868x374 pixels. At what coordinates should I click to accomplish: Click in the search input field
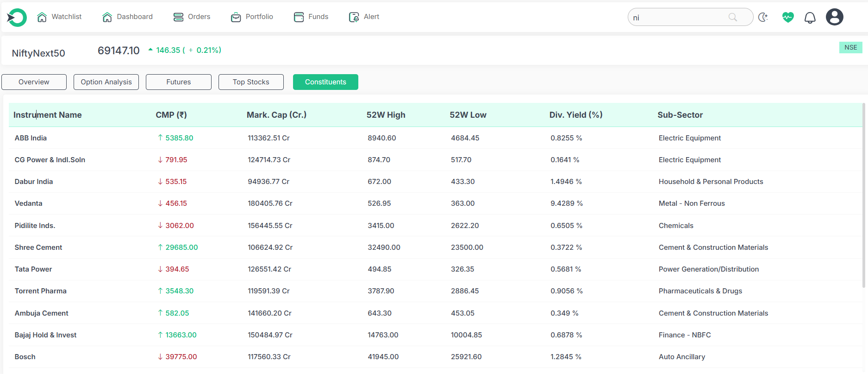pos(676,17)
